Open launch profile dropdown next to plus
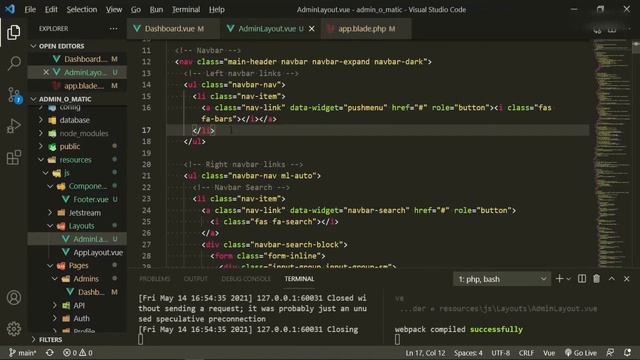 coord(569,279)
